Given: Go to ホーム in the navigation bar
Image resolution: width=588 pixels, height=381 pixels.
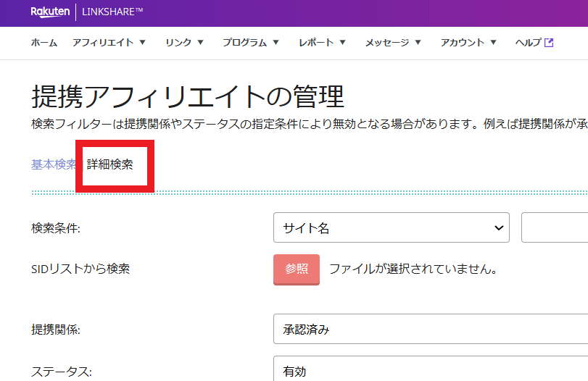Looking at the screenshot, I should [x=44, y=43].
